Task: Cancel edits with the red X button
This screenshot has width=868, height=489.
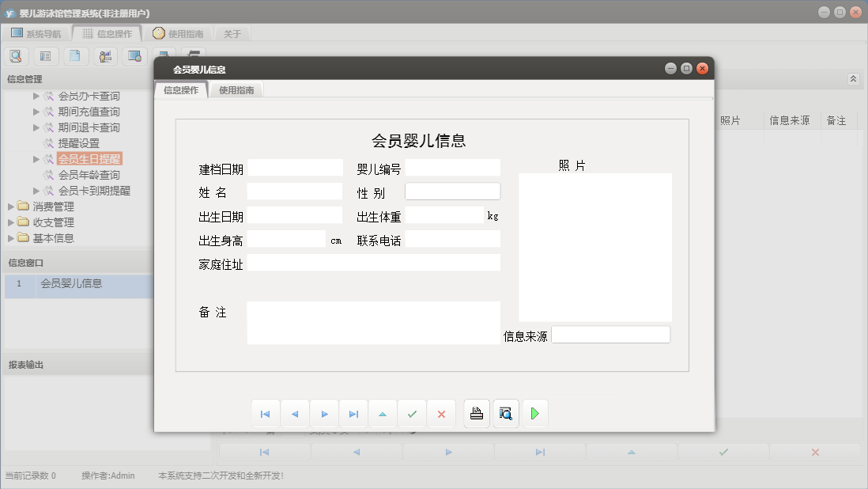Action: tap(441, 413)
